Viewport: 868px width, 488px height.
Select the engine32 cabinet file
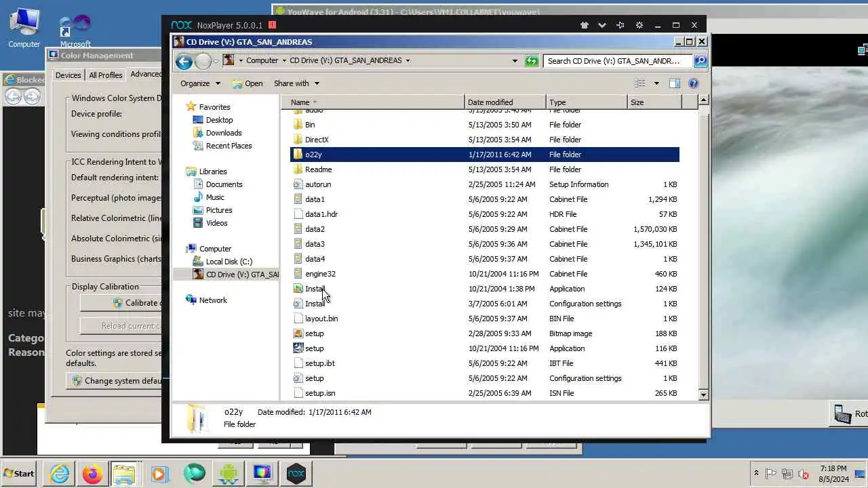tap(320, 274)
